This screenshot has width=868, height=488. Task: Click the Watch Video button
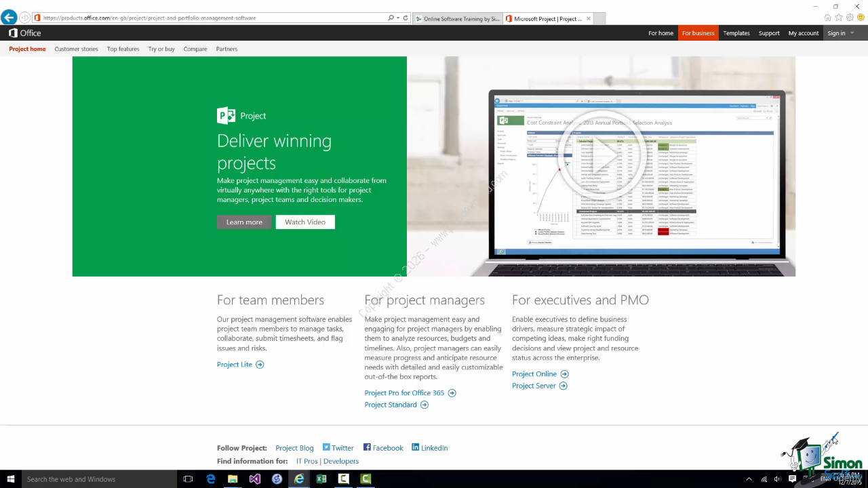305,222
